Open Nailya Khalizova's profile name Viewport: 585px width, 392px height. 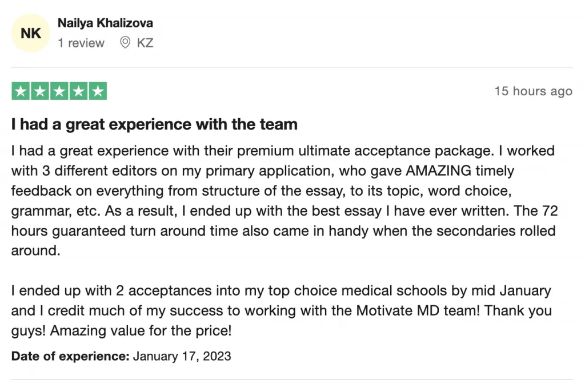[105, 23]
